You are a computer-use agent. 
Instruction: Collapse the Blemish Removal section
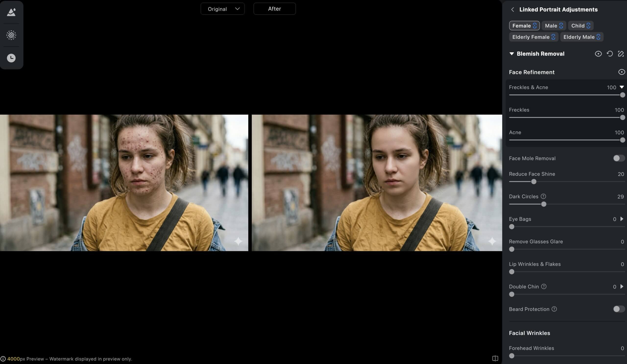pos(512,54)
